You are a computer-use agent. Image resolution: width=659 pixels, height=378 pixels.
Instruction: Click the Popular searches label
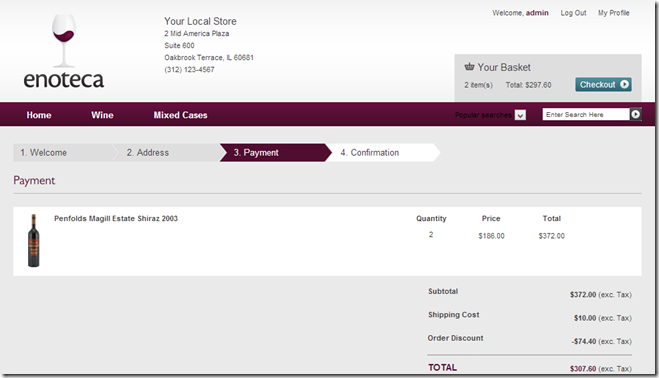483,115
